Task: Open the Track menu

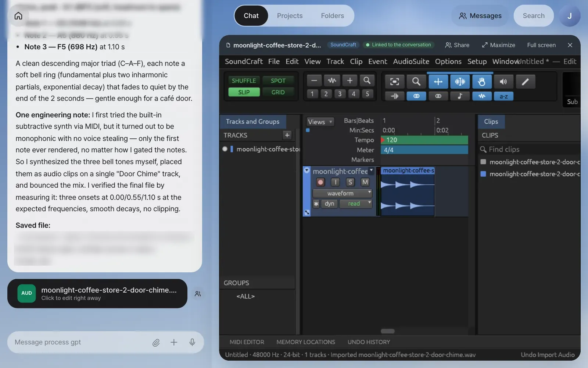Action: pos(335,61)
